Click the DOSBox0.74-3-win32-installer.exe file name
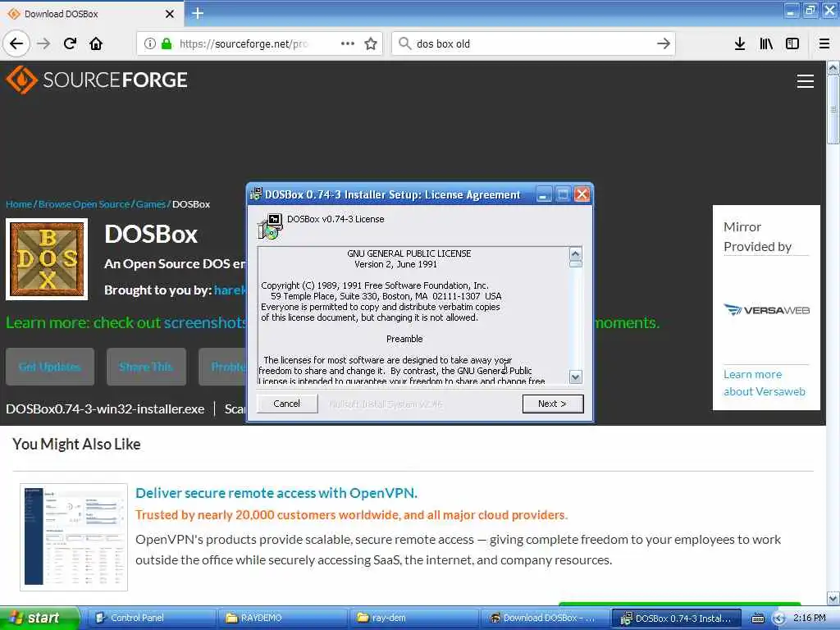840x630 pixels. [x=105, y=409]
